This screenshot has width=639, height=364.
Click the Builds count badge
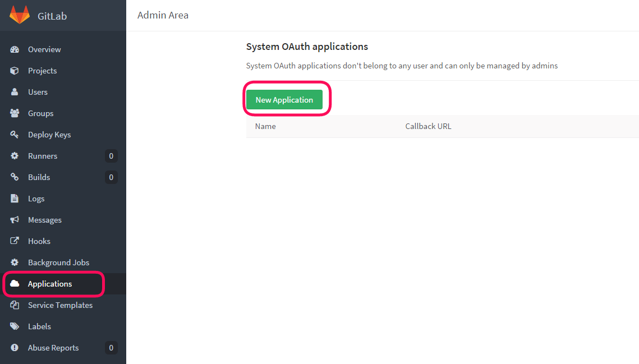pos(111,177)
